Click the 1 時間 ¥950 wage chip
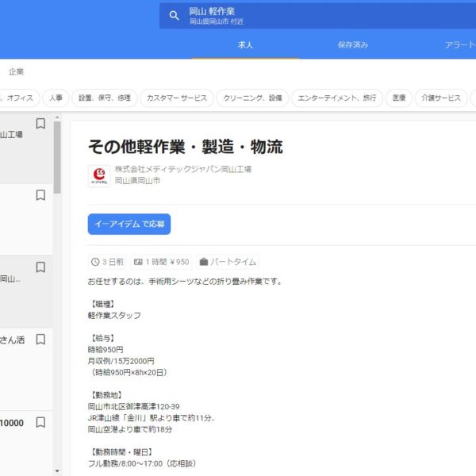 tap(162, 262)
